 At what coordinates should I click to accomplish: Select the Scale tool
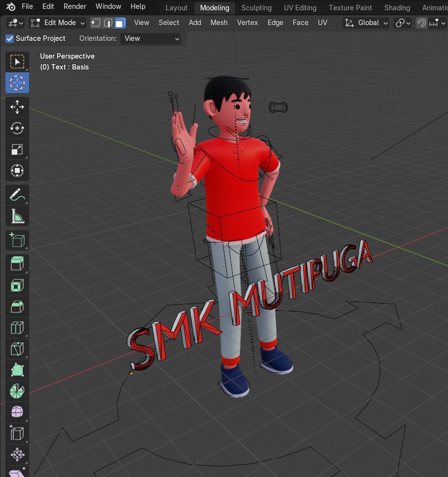(x=17, y=149)
